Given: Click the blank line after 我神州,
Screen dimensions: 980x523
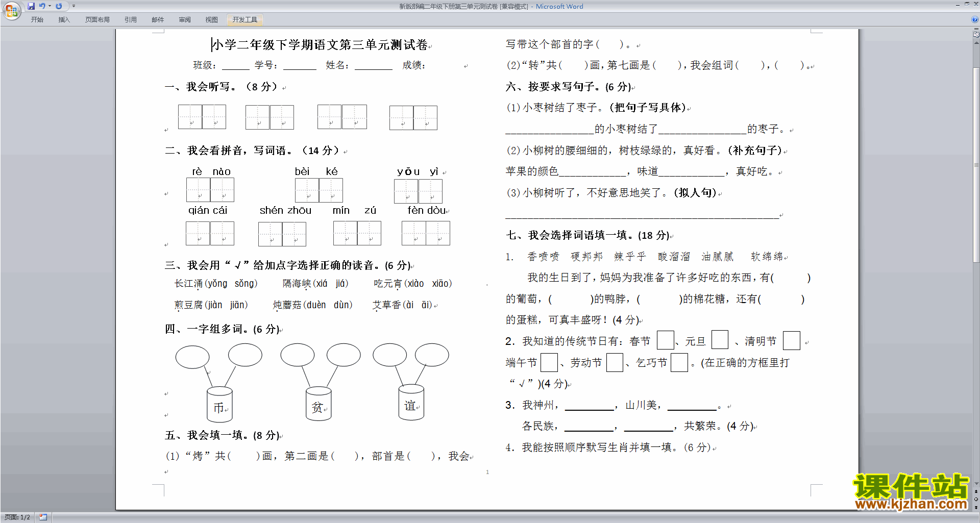Looking at the screenshot, I should coord(590,406).
